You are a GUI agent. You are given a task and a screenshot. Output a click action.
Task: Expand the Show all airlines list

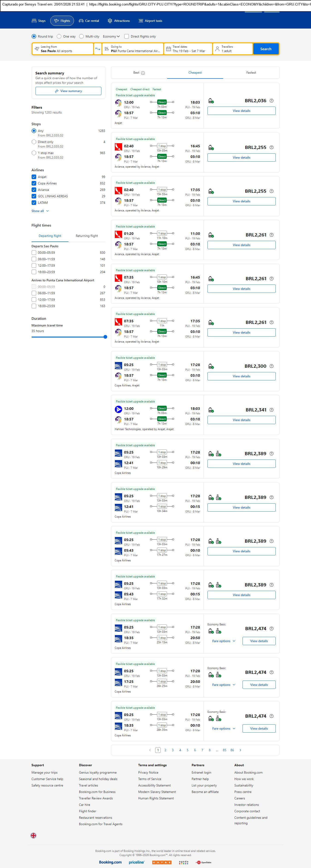(x=40, y=211)
